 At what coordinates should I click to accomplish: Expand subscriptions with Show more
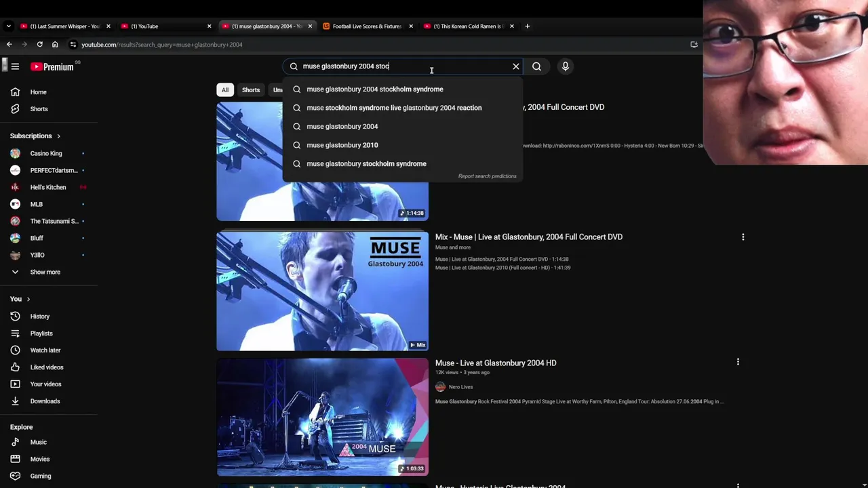(x=49, y=272)
